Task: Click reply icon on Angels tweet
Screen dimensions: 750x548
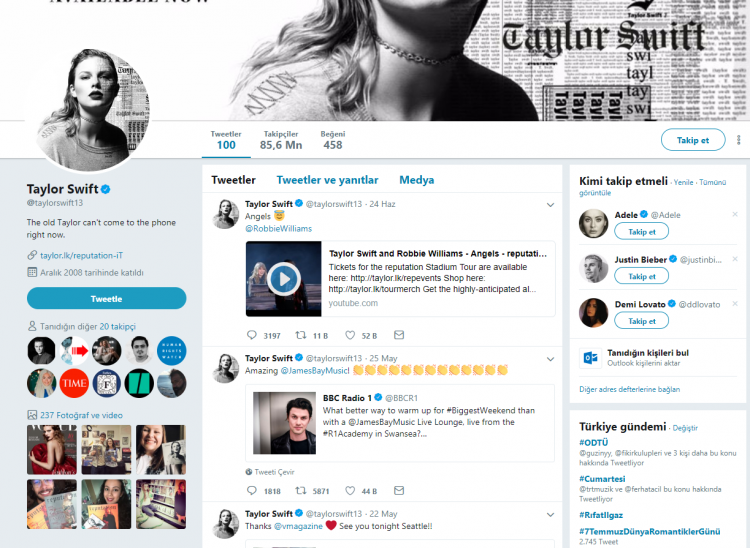Action: tap(252, 335)
